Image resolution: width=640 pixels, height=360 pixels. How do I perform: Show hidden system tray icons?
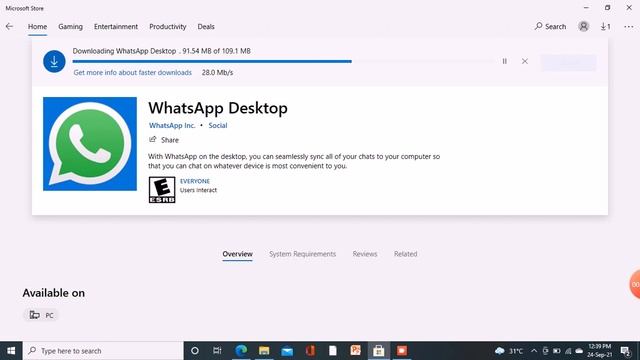534,351
